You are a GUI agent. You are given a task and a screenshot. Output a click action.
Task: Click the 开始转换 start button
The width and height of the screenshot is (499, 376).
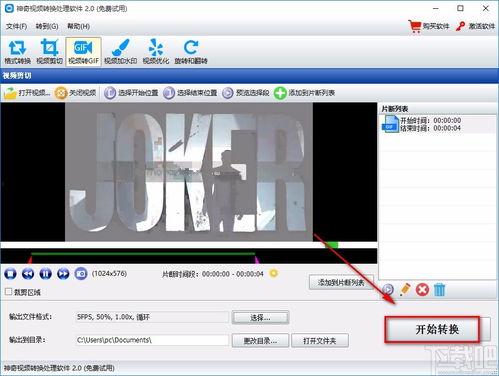click(432, 329)
